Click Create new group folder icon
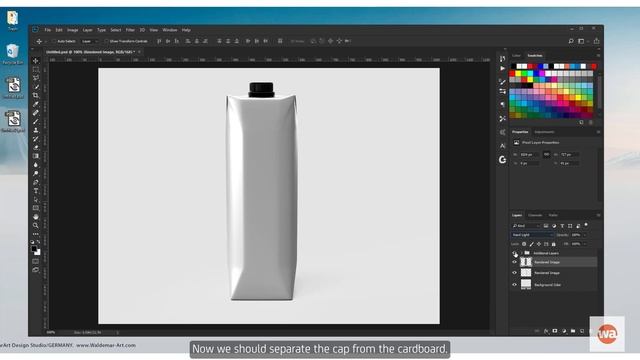The image size is (640, 360). pos(573,331)
